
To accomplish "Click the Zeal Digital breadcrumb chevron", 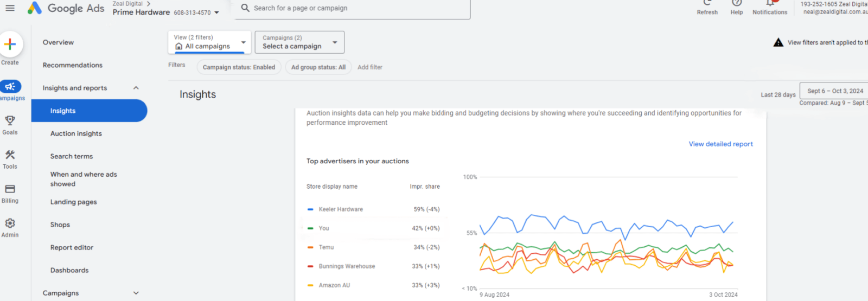I will click(149, 4).
